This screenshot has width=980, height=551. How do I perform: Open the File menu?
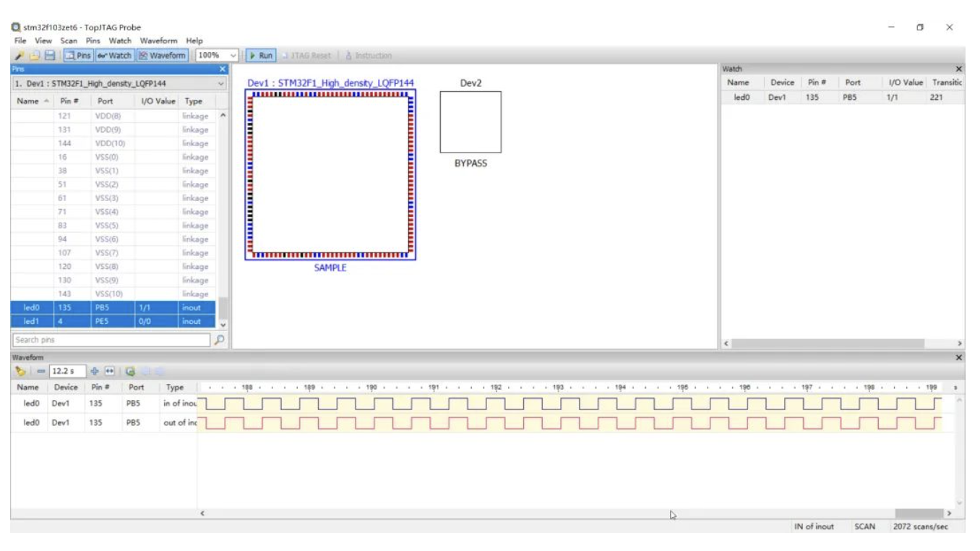[19, 40]
